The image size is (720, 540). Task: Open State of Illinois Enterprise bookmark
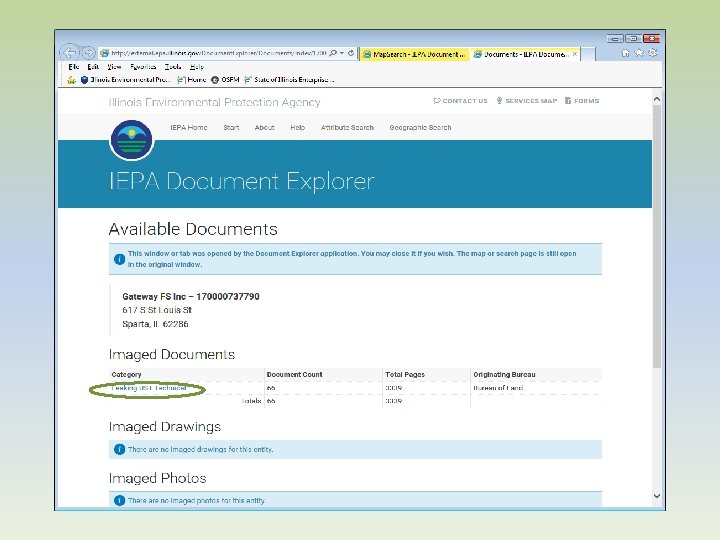click(289, 80)
